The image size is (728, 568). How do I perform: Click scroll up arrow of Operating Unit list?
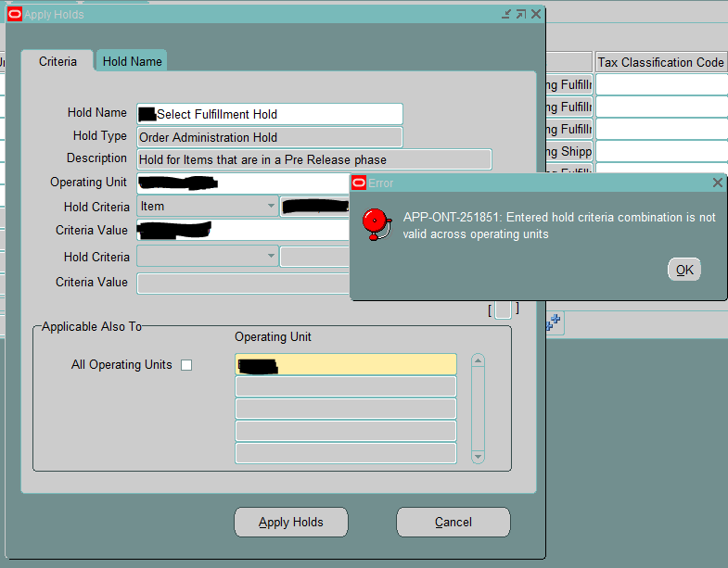point(478,360)
